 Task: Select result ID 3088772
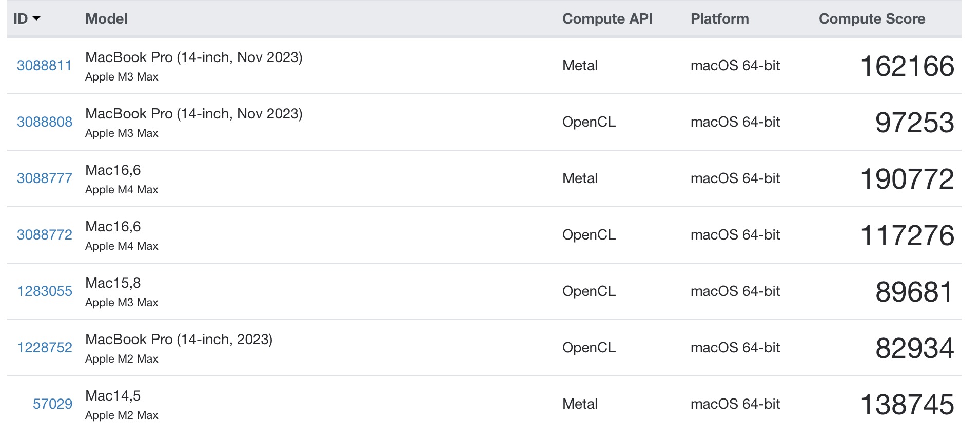click(x=45, y=235)
